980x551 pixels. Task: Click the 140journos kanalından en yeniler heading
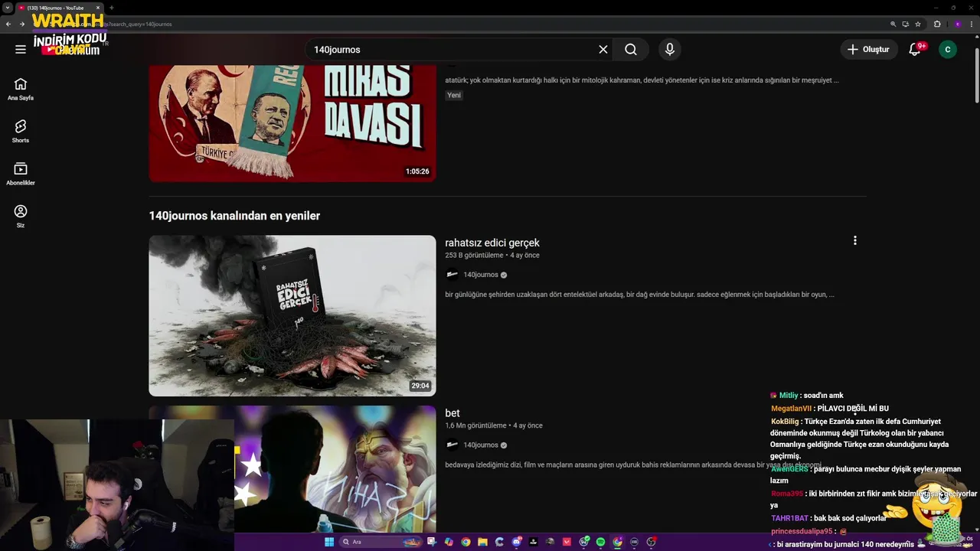234,216
